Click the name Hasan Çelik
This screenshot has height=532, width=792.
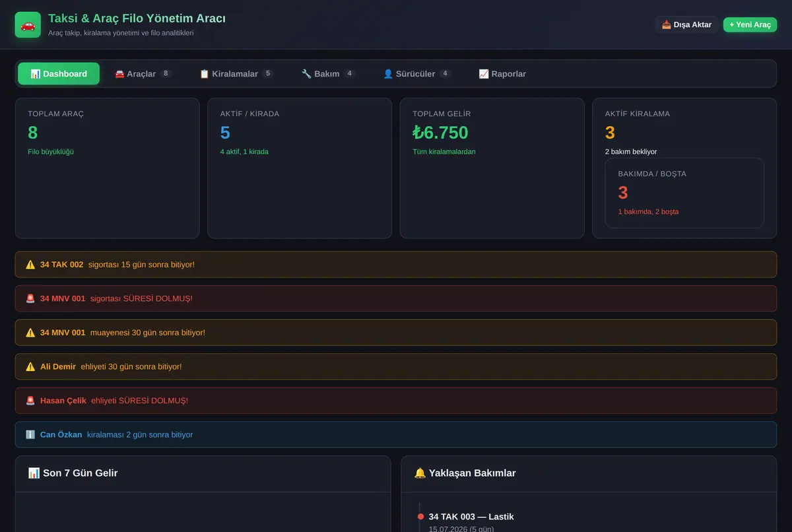pos(63,401)
